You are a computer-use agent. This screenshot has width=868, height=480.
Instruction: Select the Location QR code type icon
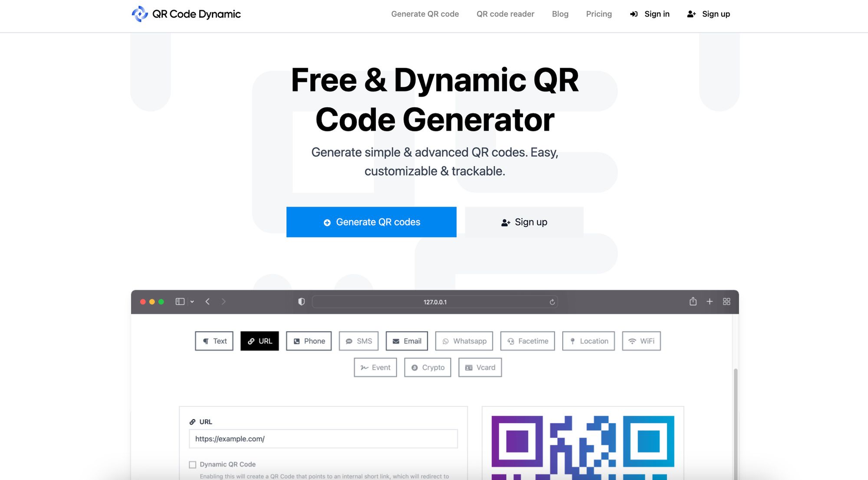[572, 341]
